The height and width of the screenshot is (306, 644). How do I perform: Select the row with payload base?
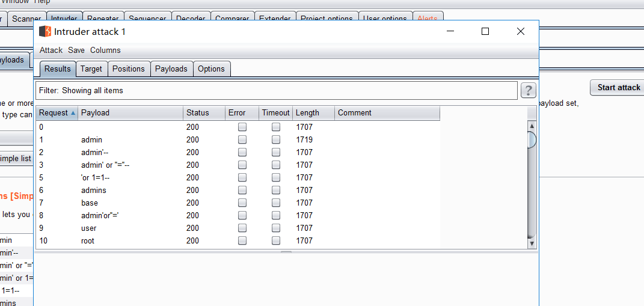[238, 203]
